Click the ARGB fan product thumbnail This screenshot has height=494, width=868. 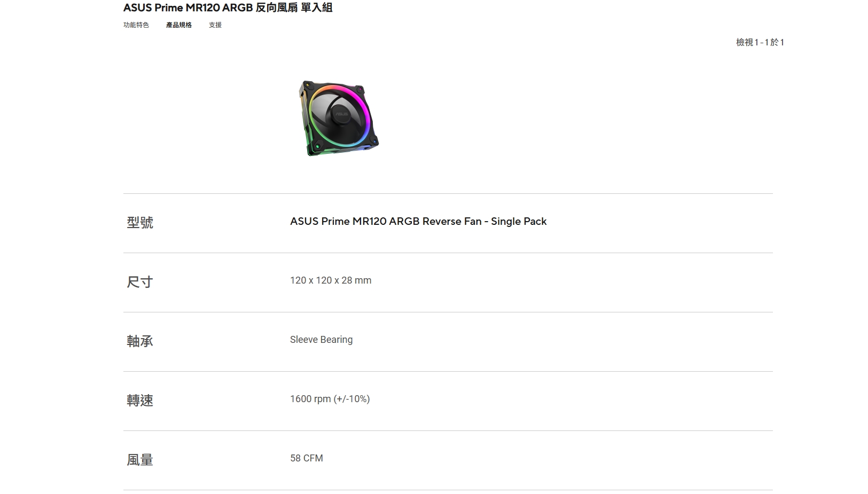[339, 118]
